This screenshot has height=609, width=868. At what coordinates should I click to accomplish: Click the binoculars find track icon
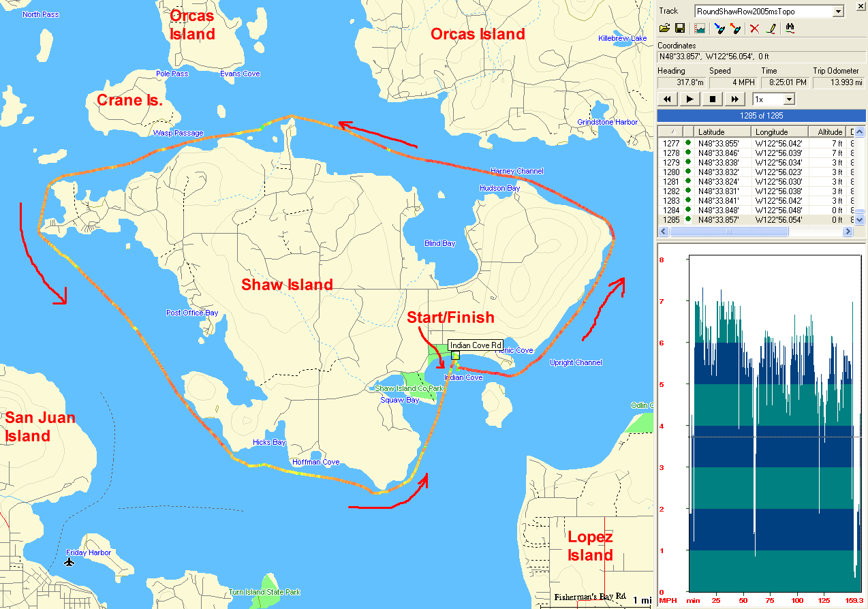790,29
